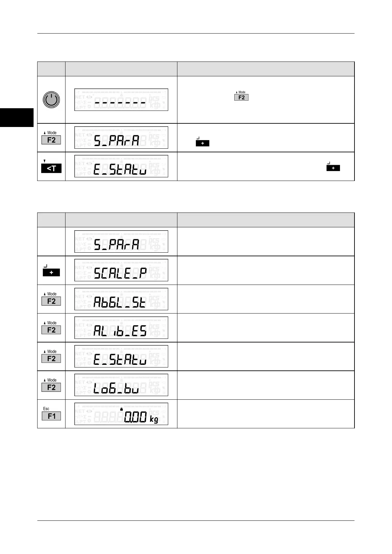
Task: Select the SCALE_P display image
Action: (121, 270)
